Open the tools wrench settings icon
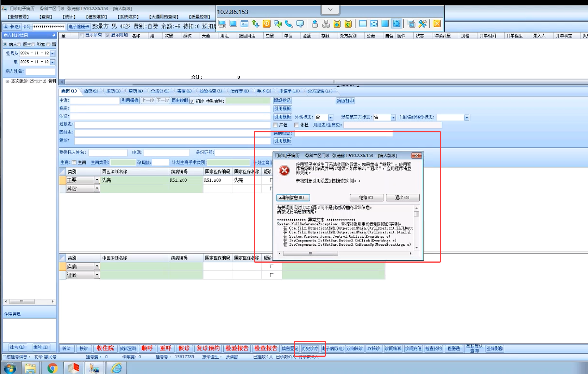Viewport: 588px width, 374px height. [422, 24]
